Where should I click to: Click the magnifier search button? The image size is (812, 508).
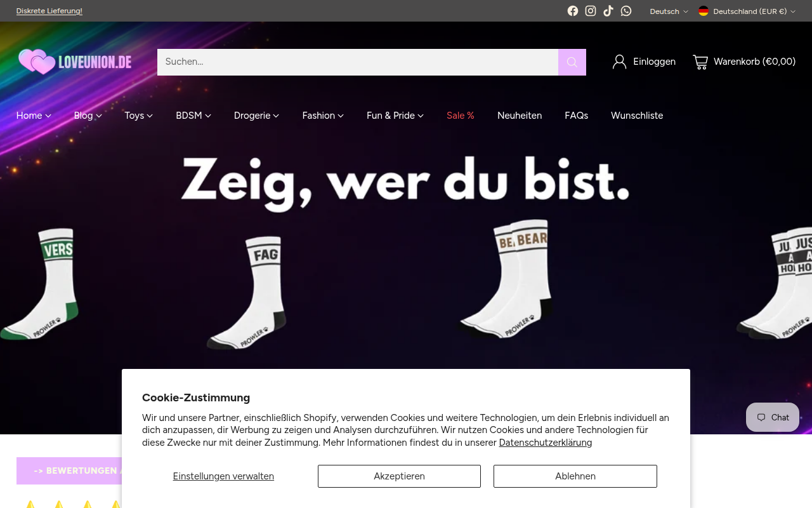[x=572, y=62]
